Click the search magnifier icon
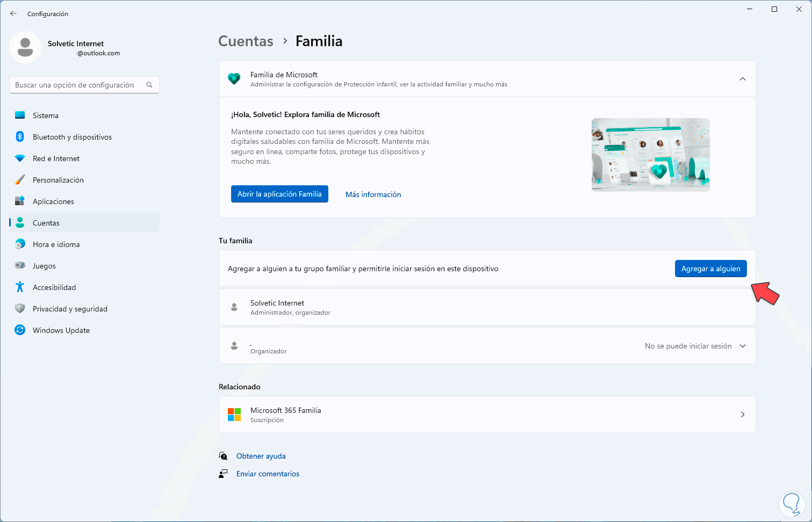This screenshot has width=812, height=522. pos(149,85)
